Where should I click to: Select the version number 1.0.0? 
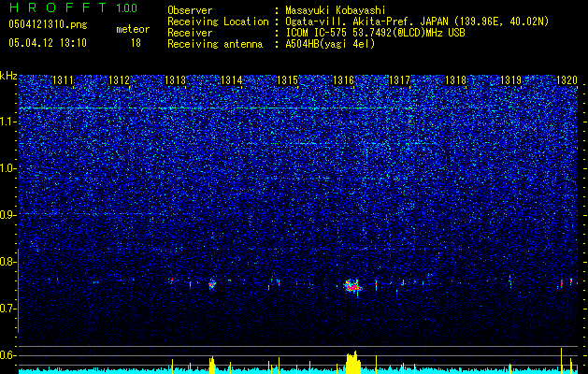(x=126, y=8)
